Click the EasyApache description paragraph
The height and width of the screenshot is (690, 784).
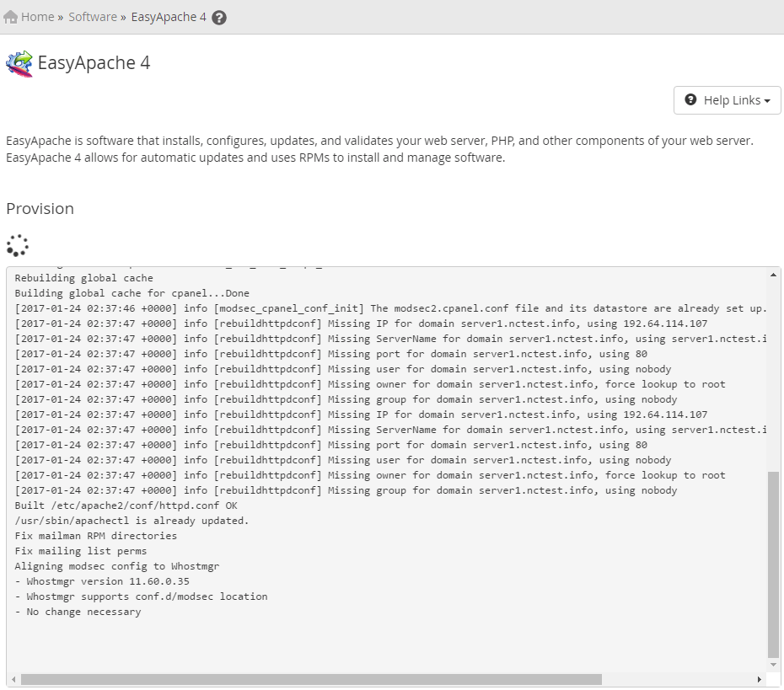380,149
